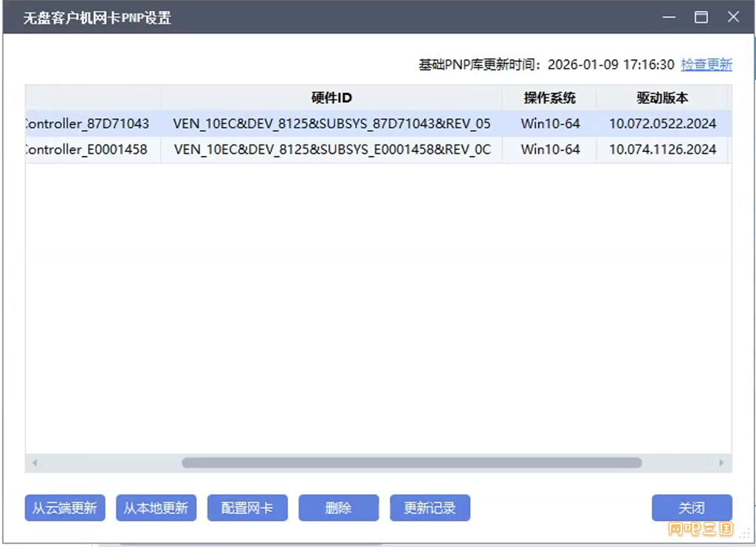Minimize the 无盘客户机网卡PNP设置 window
This screenshot has height=547, width=756.
[x=669, y=17]
